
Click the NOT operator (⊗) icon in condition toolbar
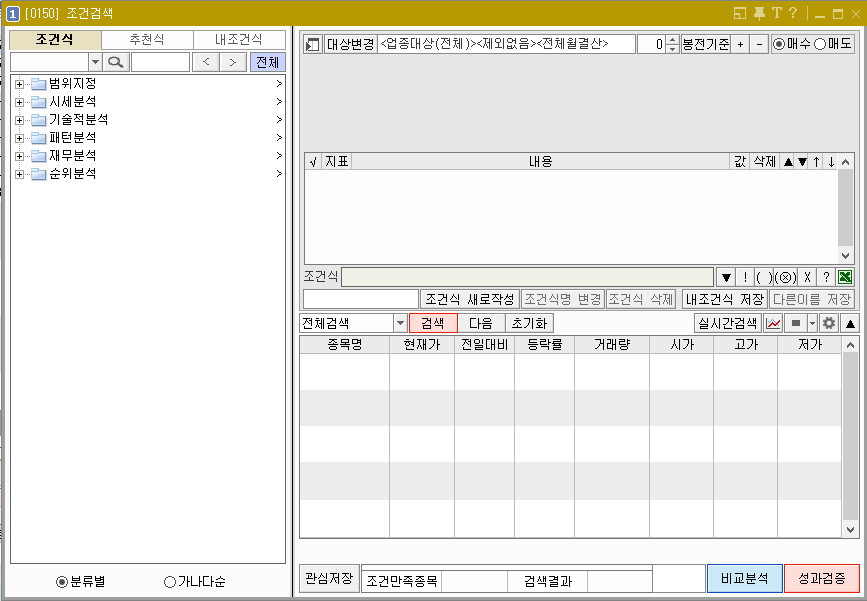pyautogui.click(x=785, y=277)
